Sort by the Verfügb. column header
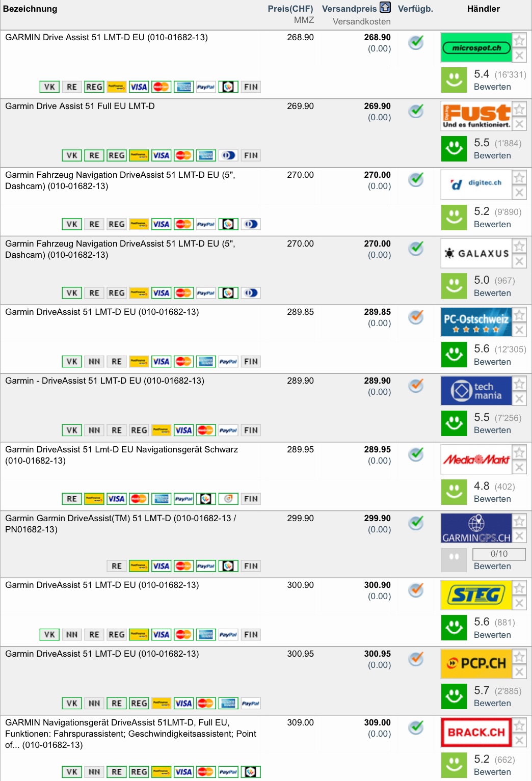Viewport: 532px width, 781px height. 415,9
